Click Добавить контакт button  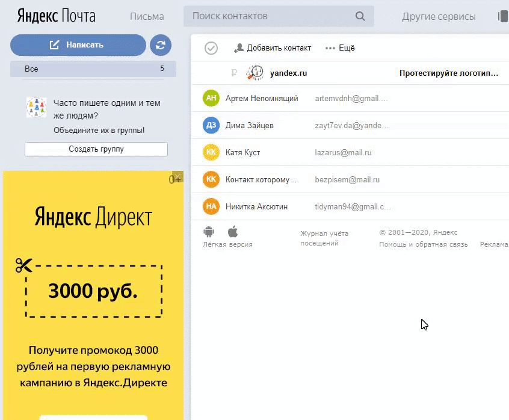(273, 48)
